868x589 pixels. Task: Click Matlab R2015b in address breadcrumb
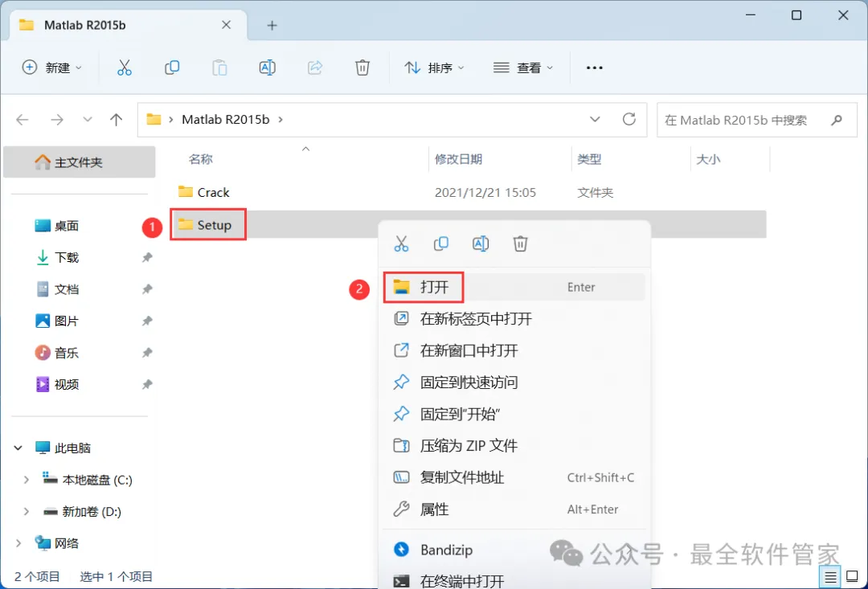226,120
